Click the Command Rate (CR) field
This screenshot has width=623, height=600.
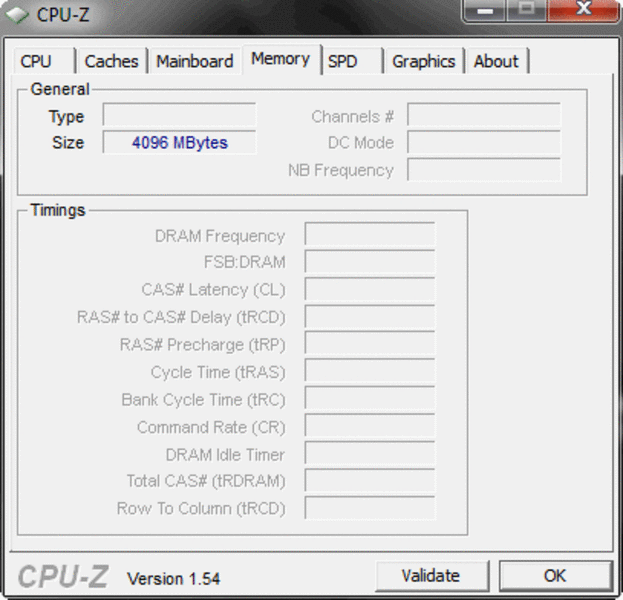click(370, 426)
